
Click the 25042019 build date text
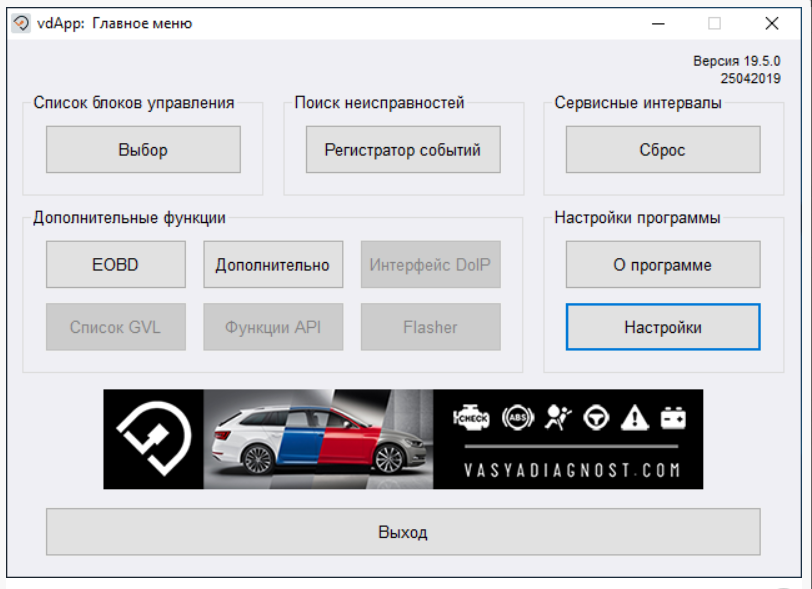(750, 79)
